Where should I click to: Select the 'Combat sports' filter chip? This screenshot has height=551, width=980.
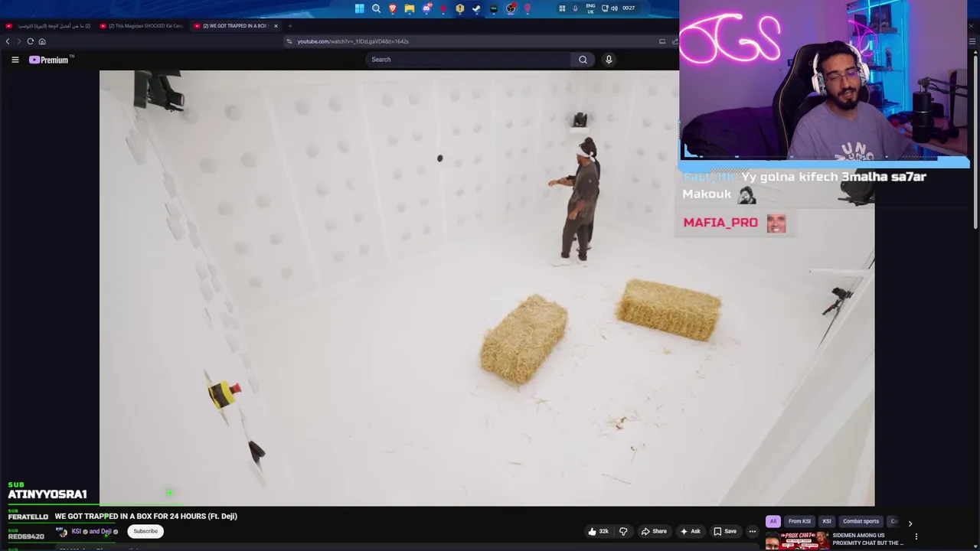(x=861, y=522)
